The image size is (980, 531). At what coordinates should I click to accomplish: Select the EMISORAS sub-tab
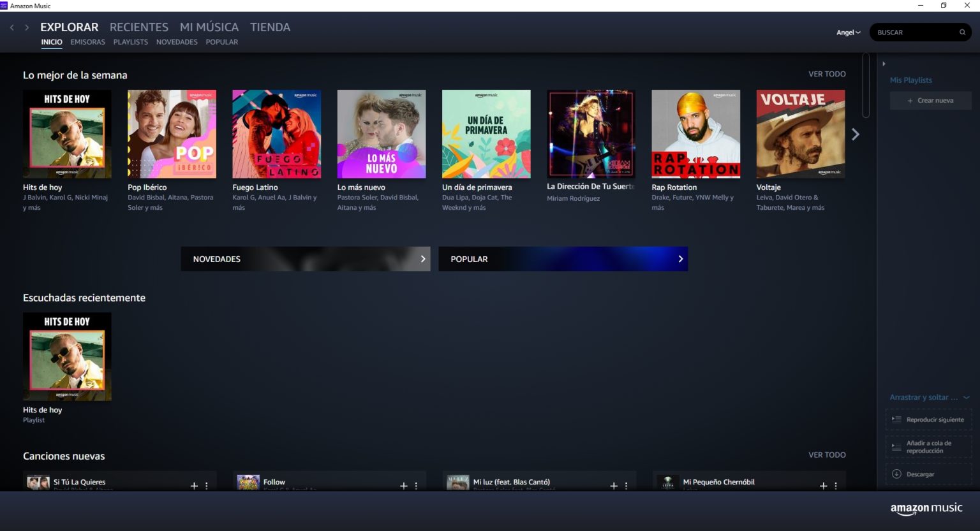[x=88, y=42]
